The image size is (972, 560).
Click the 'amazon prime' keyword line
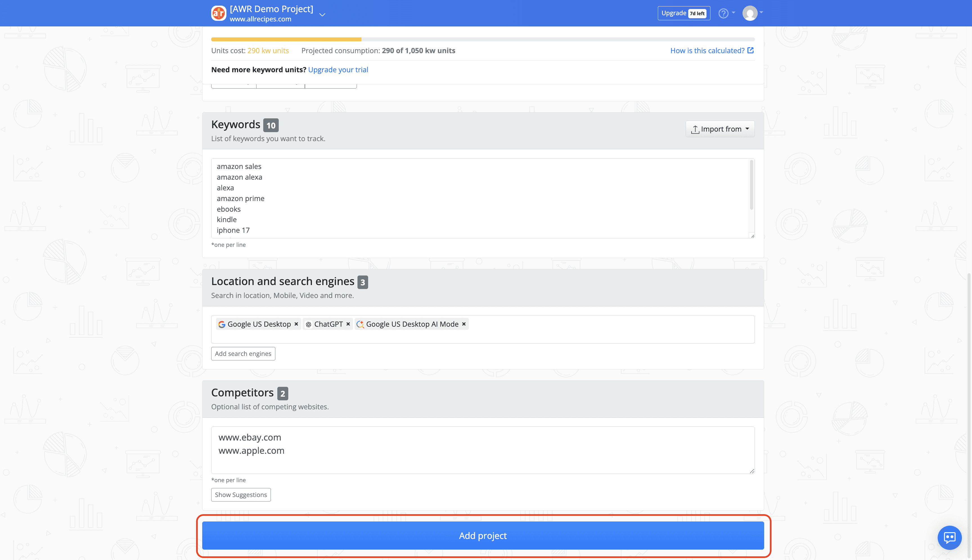click(x=240, y=198)
